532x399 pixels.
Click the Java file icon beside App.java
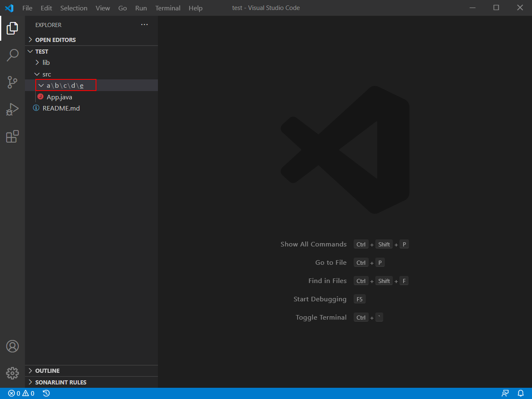pos(40,96)
